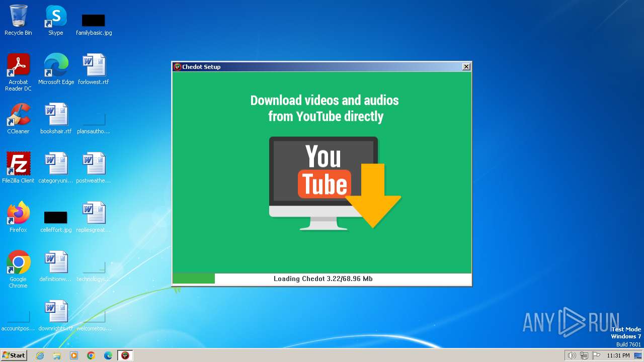Click the Chedot loading progress bar

click(x=322, y=279)
